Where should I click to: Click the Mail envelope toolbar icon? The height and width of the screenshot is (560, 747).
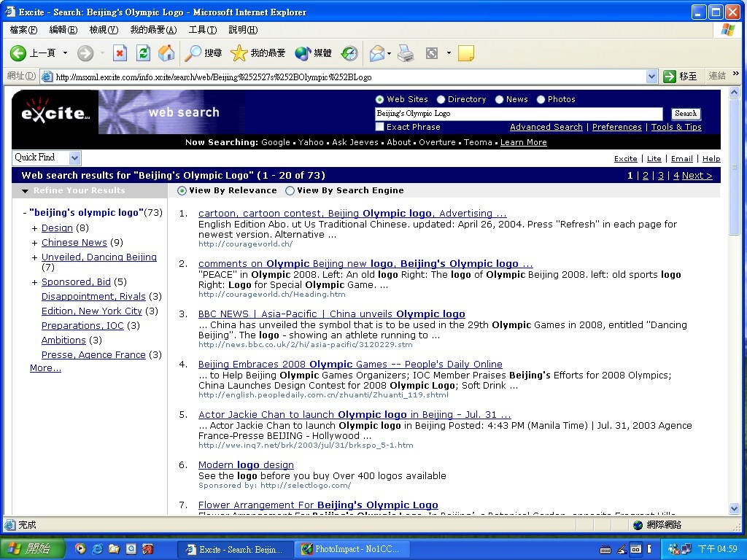click(377, 52)
